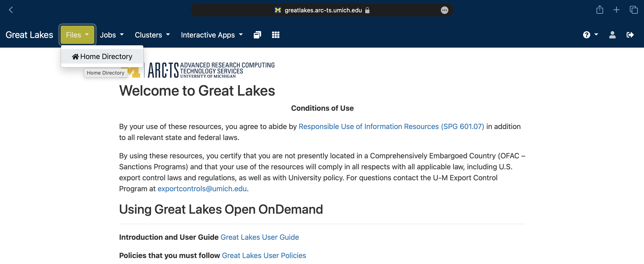This screenshot has height=264, width=644.
Task: Click the exportcontrols@umich.edu email link
Action: [x=202, y=189]
